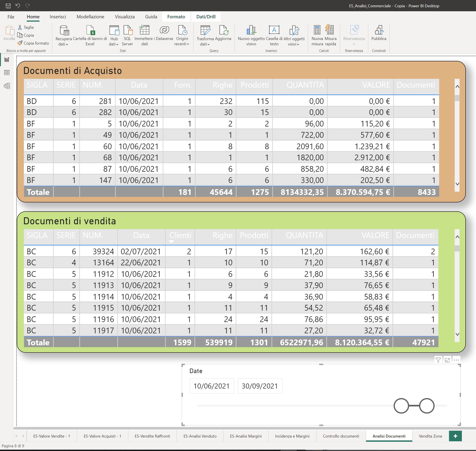Open focus mode on Date slicer
The image size is (476, 451).
pos(447,360)
